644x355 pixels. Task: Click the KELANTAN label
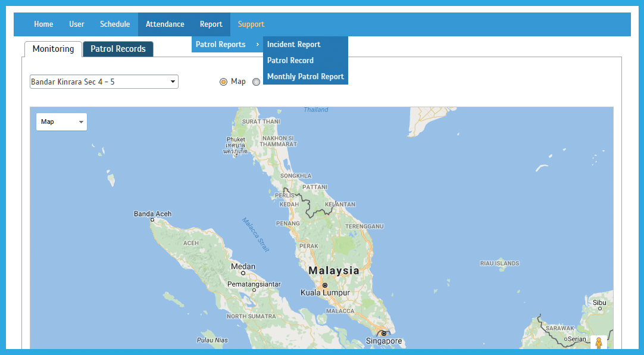[340, 204]
